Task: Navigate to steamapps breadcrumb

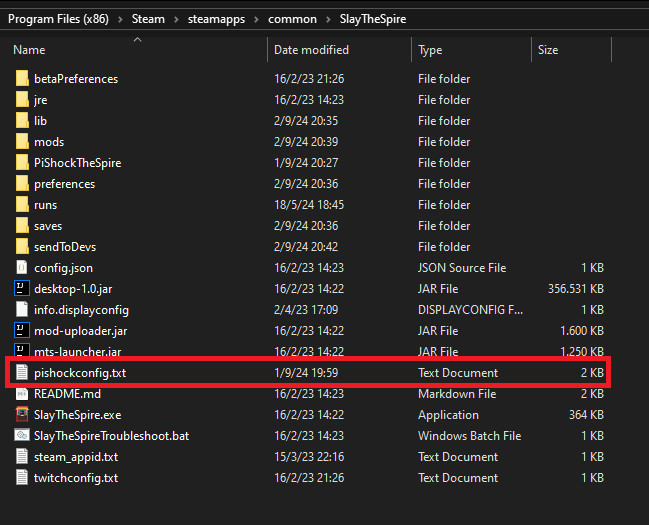Action: click(x=216, y=19)
